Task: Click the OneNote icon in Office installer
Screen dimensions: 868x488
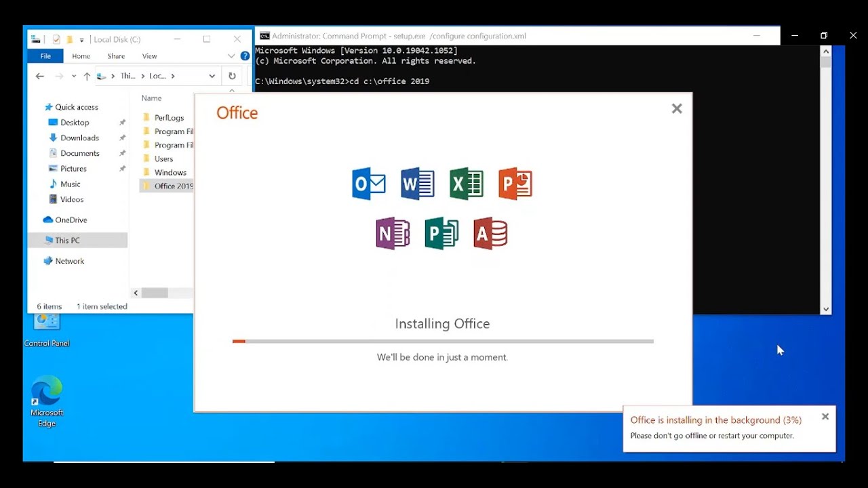Action: (393, 234)
